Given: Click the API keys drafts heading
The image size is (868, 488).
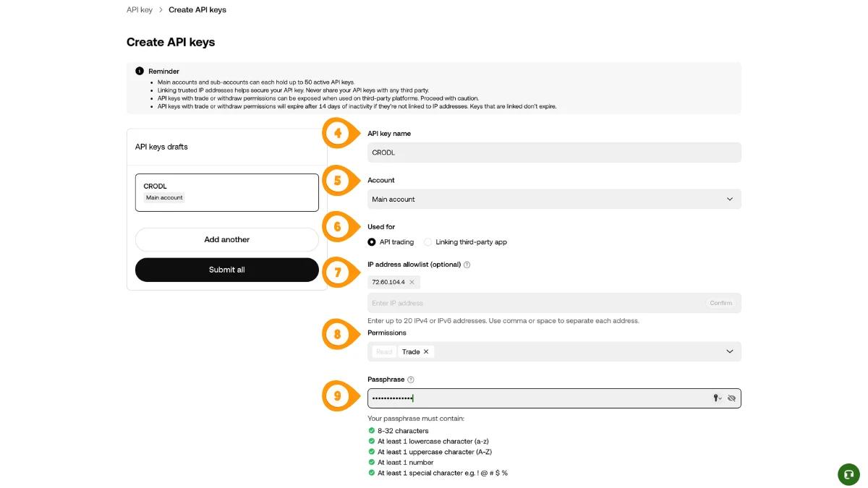Looking at the screenshot, I should (161, 147).
